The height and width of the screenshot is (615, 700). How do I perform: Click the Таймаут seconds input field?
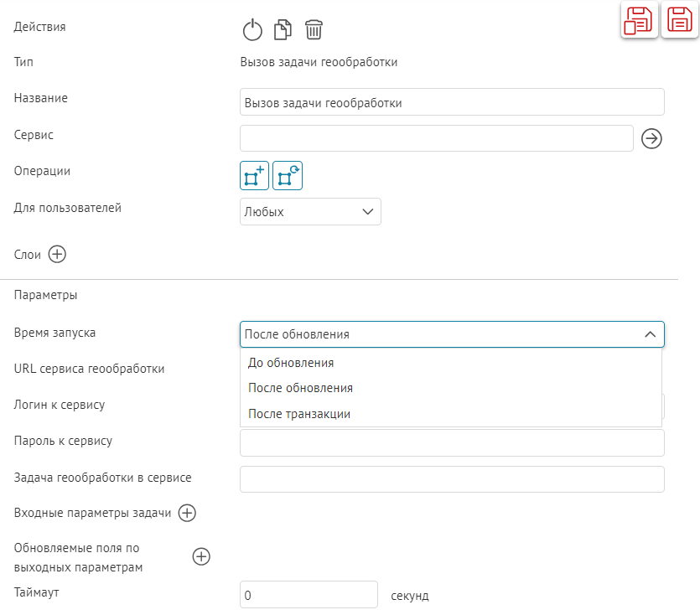[309, 596]
